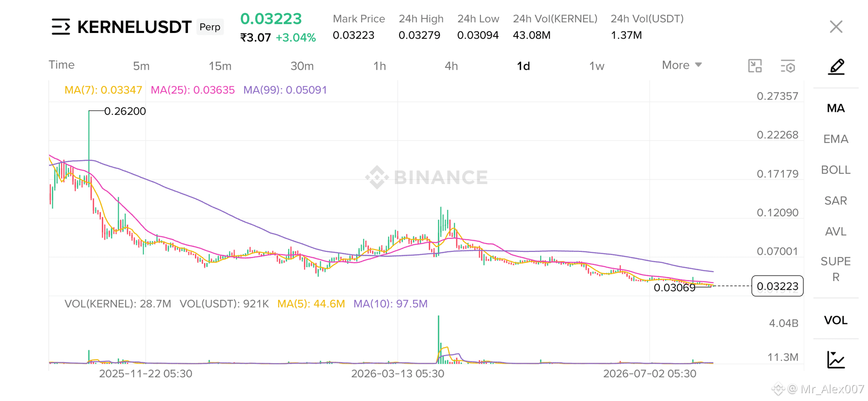Select the 30m interval
This screenshot has width=868, height=401.
pos(302,66)
